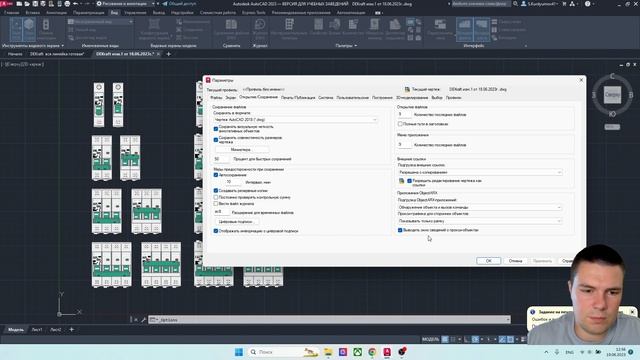
Task: Toggle the "Автосохранение" checkbox
Action: 216,175
